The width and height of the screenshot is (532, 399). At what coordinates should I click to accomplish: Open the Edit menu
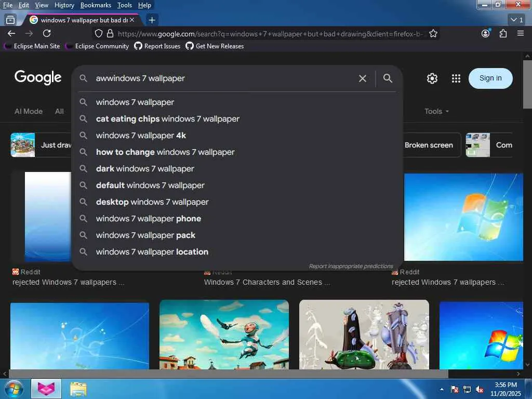24,5
